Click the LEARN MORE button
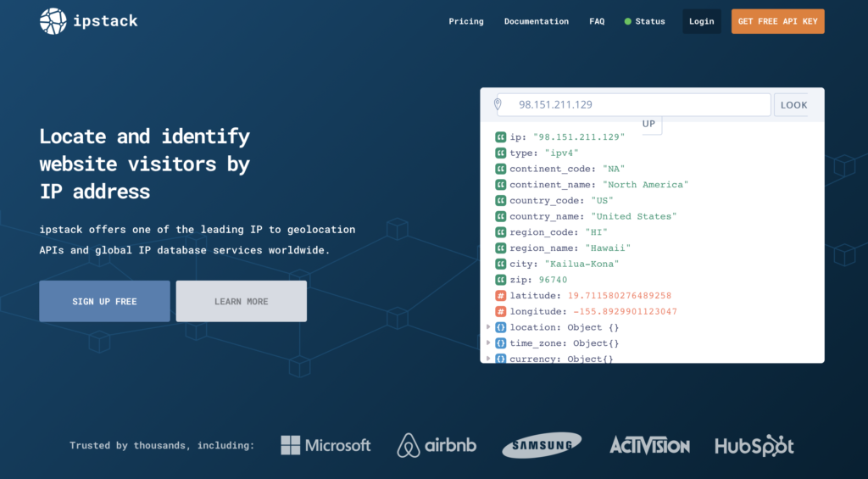Image resolution: width=868 pixels, height=479 pixels. point(242,301)
